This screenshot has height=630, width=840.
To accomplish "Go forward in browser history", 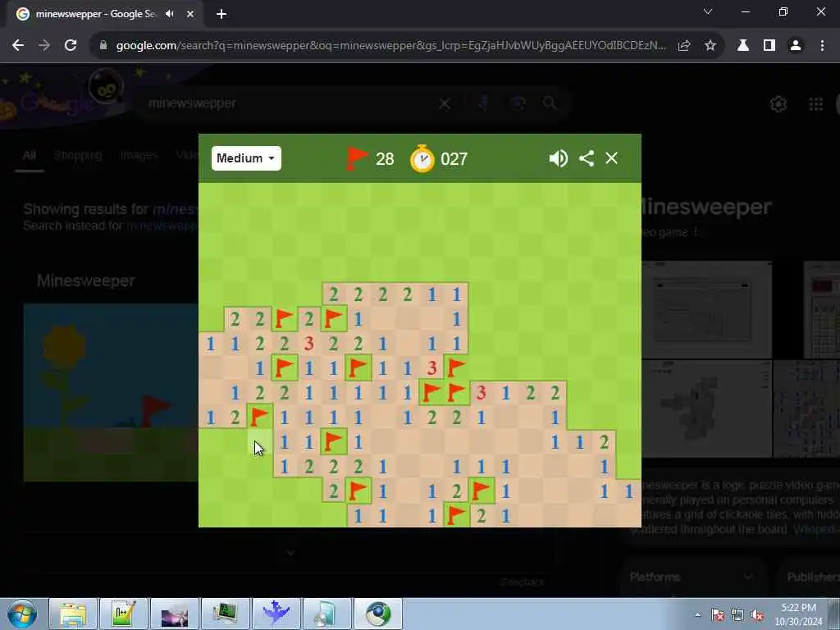I will point(44,46).
